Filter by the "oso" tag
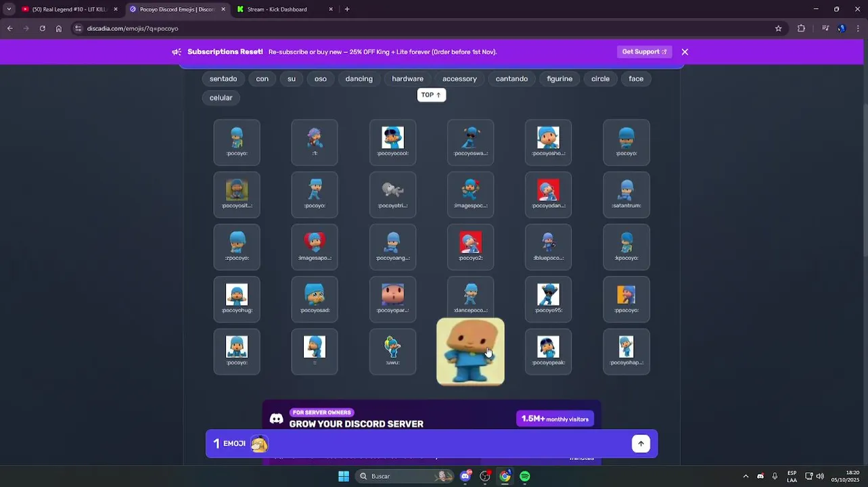 click(321, 78)
